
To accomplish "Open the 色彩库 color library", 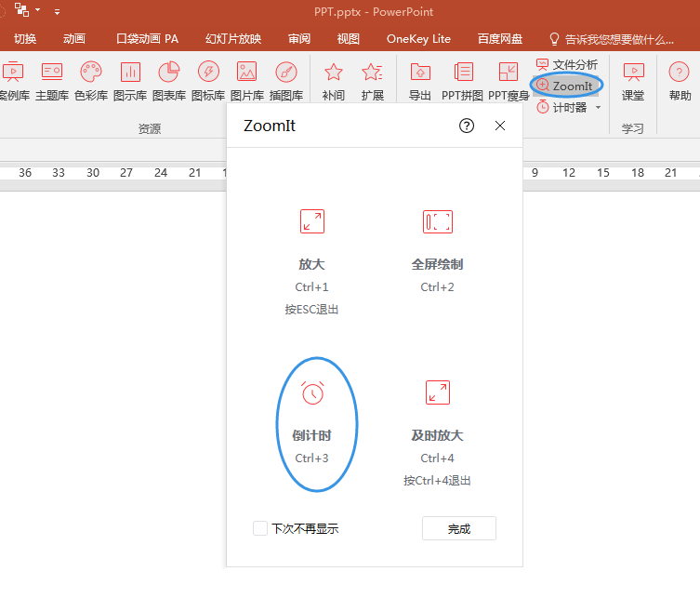I will click(x=91, y=80).
